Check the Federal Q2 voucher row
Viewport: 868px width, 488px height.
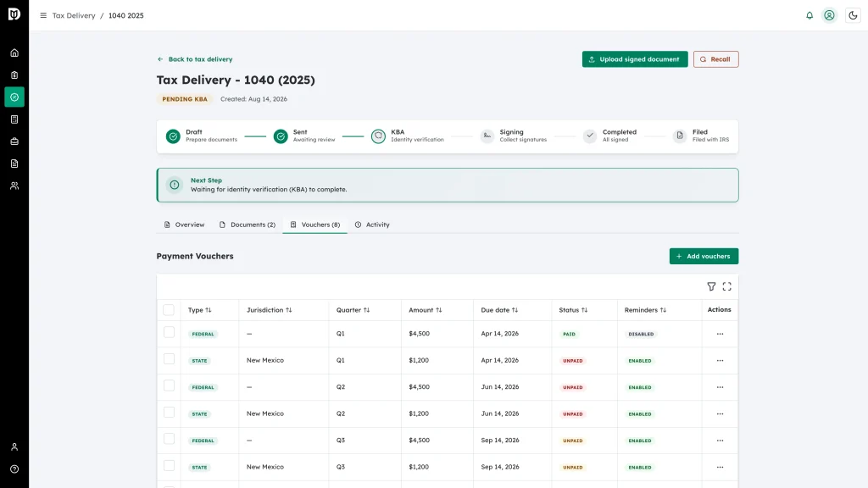(x=169, y=385)
